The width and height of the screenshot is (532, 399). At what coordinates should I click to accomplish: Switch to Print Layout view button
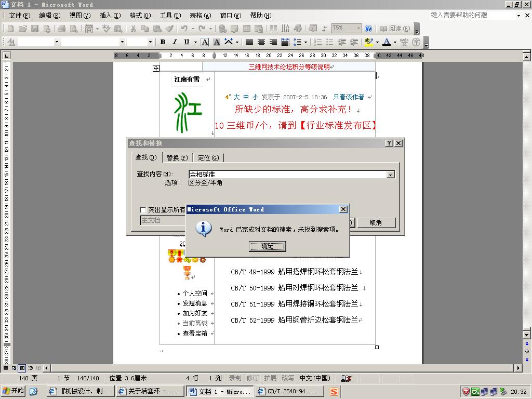[x=22, y=368]
